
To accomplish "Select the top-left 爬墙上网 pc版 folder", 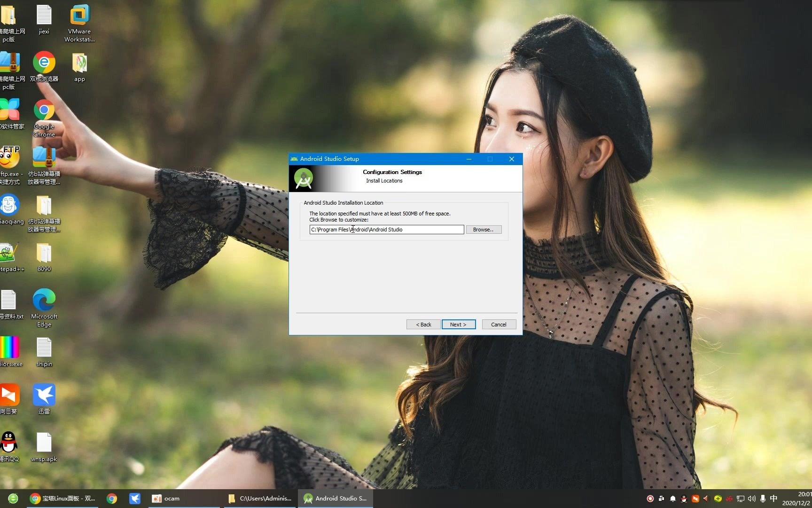I will (9, 23).
